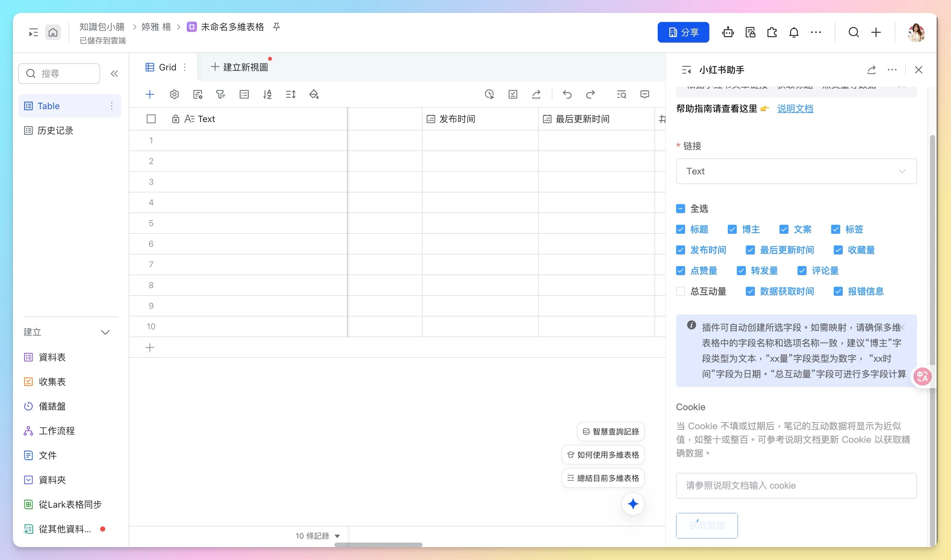Screen dimensions: 951x560
Task: Click the horizontal scrollbar at table bottom
Action: [378, 544]
